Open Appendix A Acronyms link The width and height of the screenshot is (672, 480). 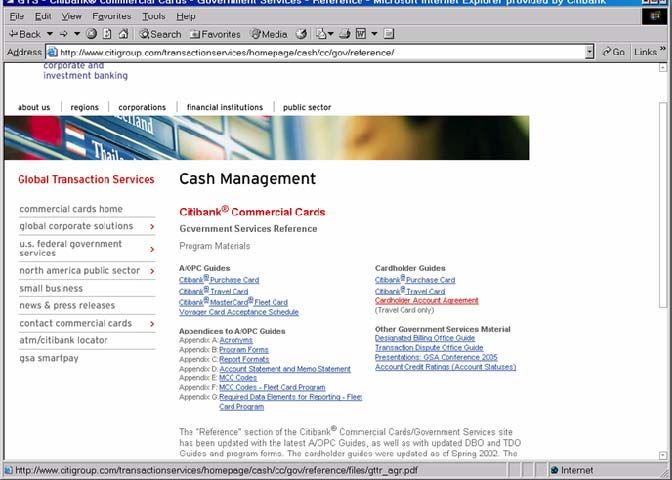click(236, 340)
